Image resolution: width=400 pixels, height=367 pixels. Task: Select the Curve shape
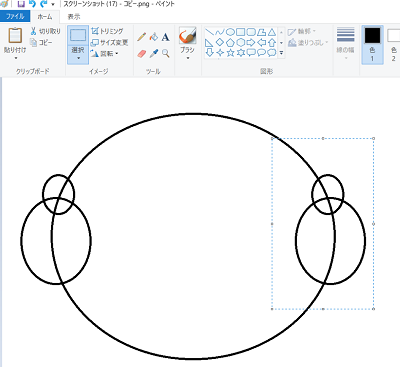[220, 32]
